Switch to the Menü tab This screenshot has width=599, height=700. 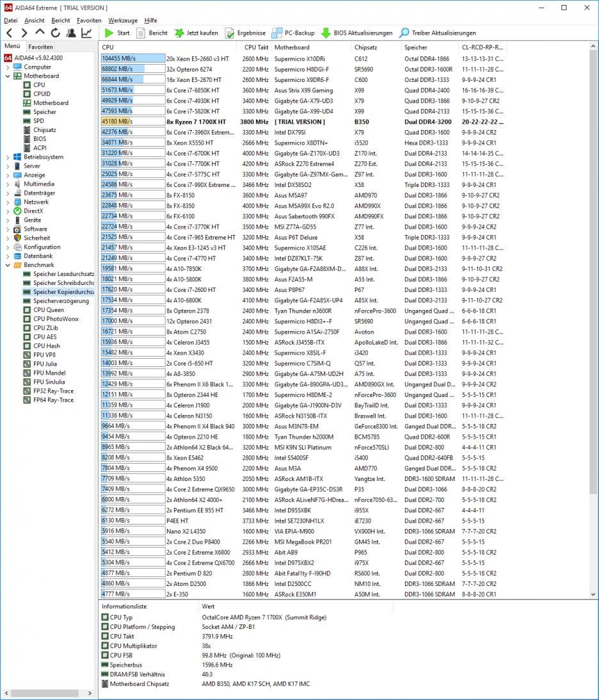tap(13, 46)
